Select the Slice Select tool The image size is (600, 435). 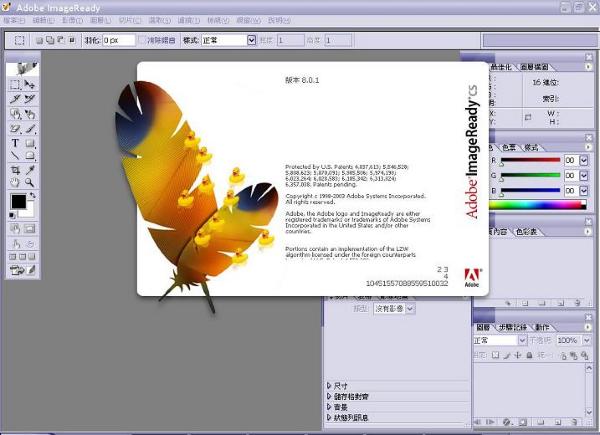(30, 99)
